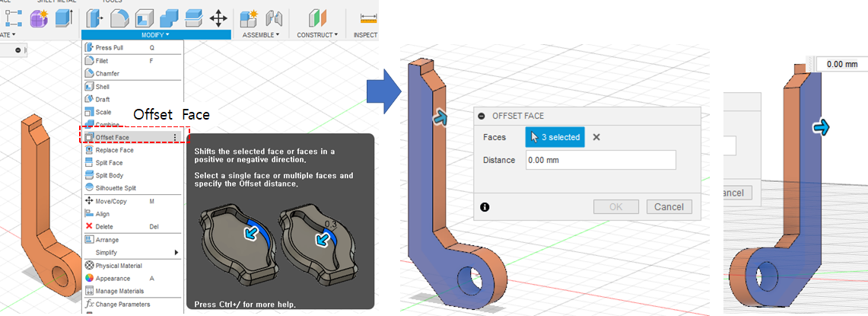
Task: Click the Combine toolbar icon
Action: tap(169, 18)
